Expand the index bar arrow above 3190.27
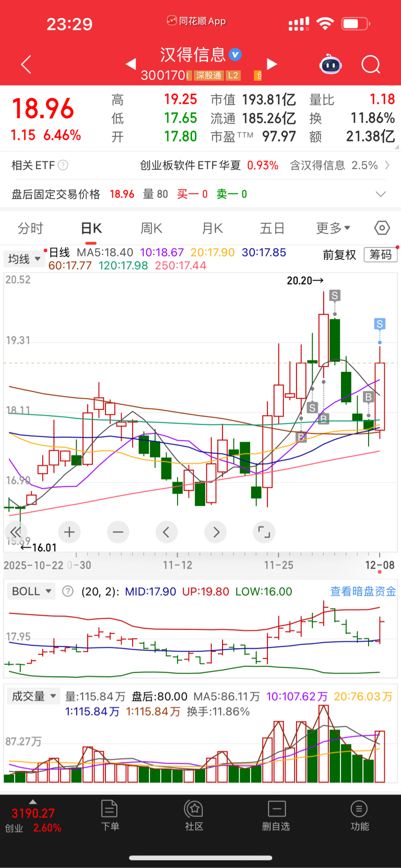 (x=33, y=802)
